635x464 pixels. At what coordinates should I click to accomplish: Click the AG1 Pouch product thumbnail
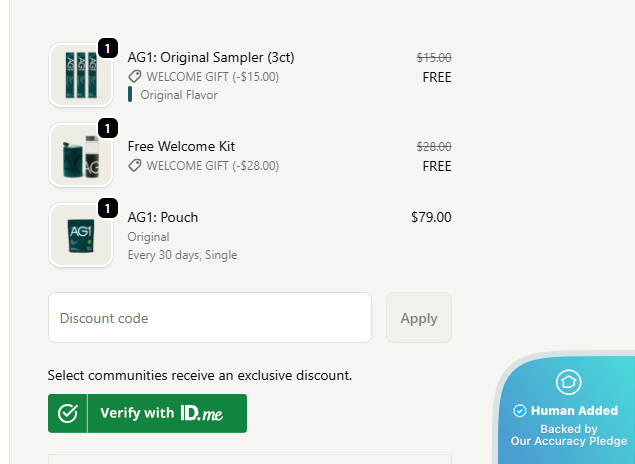coord(80,235)
